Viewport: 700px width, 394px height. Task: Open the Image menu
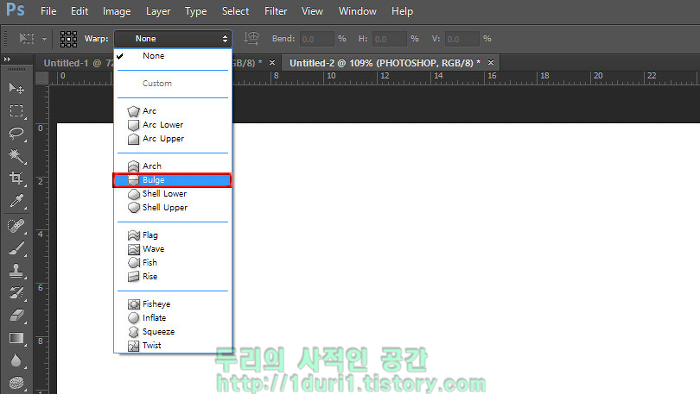117,11
